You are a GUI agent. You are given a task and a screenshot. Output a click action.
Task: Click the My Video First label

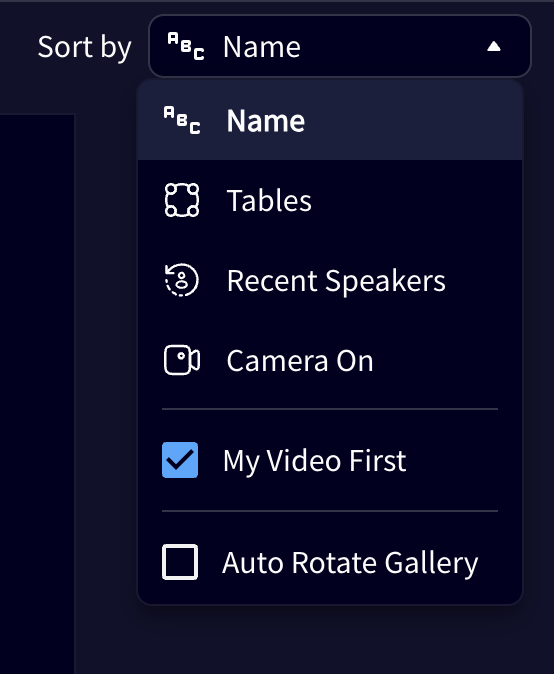[x=315, y=461]
